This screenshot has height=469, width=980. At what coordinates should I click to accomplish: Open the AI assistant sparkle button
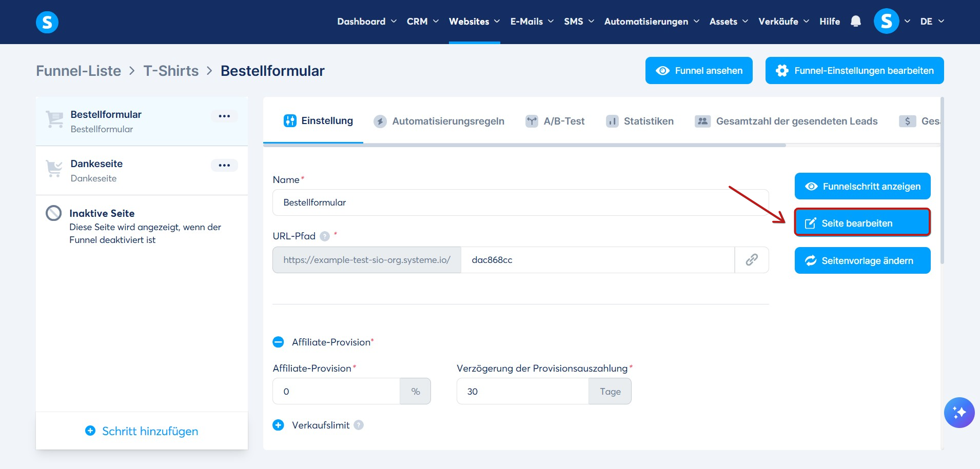pyautogui.click(x=959, y=412)
